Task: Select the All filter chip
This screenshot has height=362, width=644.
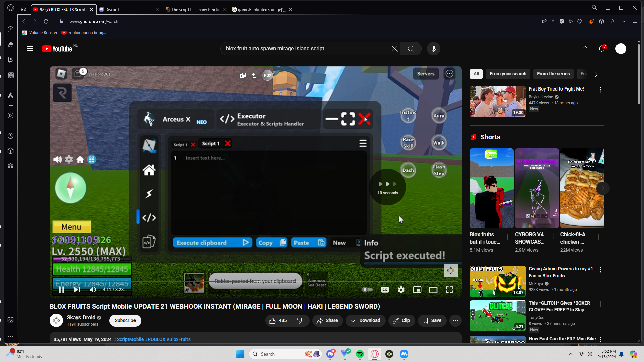Action: [x=476, y=74]
